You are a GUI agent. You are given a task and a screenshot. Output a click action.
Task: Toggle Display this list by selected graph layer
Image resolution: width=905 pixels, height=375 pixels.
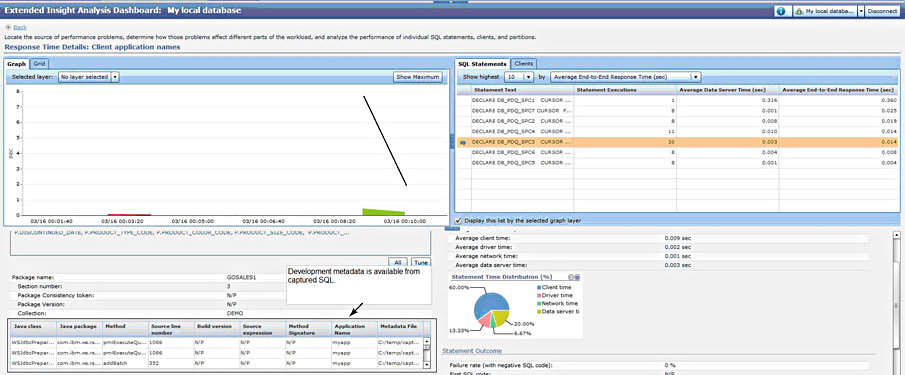(x=458, y=220)
